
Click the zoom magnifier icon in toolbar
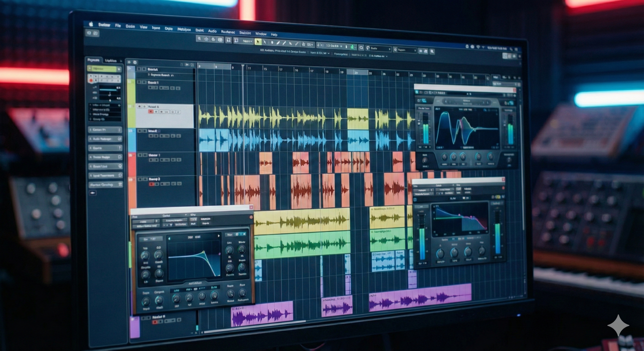coord(199,39)
